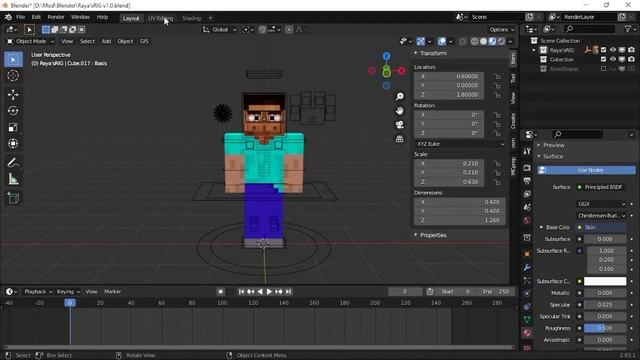Switch to UV Editing workspace tab

(x=160, y=18)
